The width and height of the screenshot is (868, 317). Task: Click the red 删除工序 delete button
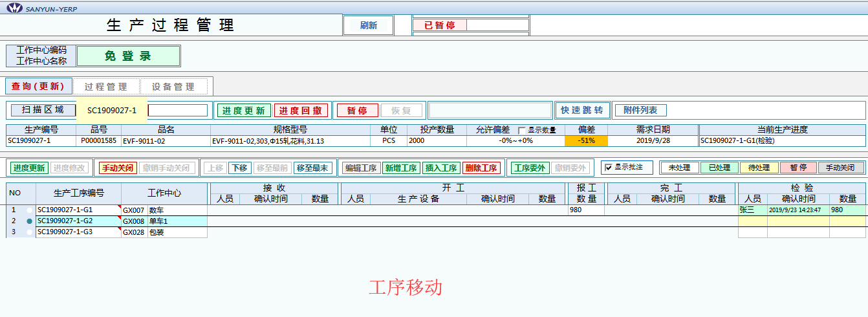coord(481,168)
